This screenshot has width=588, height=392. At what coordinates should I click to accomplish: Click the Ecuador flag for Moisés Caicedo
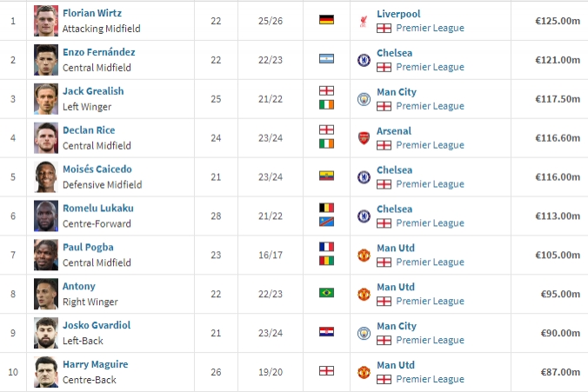point(327,176)
